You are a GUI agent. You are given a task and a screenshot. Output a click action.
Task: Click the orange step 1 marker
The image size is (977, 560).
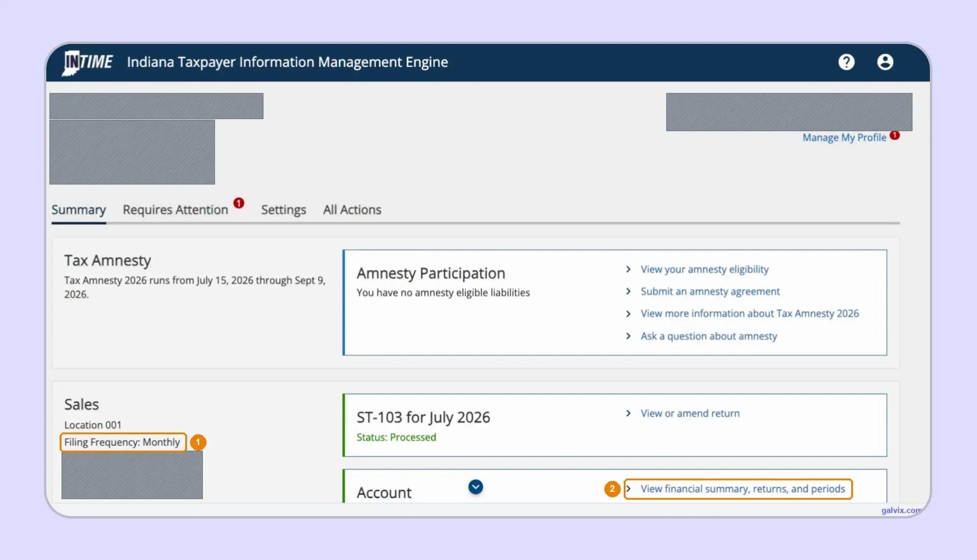point(198,442)
